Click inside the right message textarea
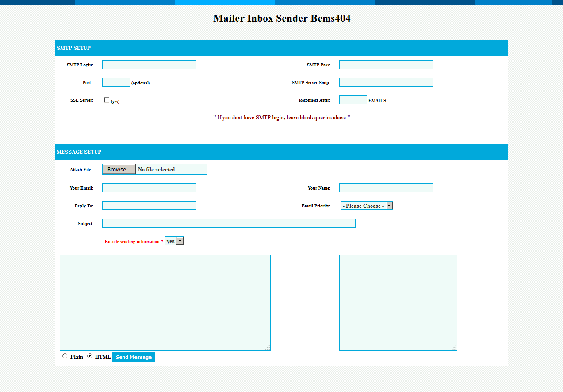 coord(398,302)
